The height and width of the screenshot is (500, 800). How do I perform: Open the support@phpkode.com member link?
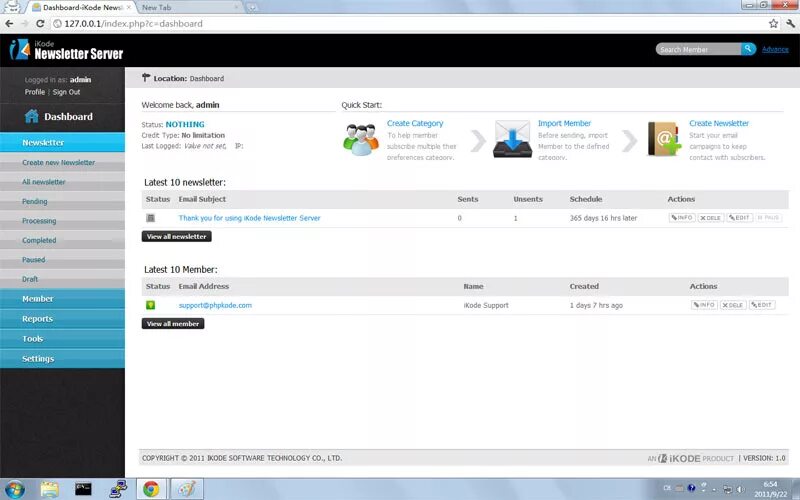coord(215,305)
